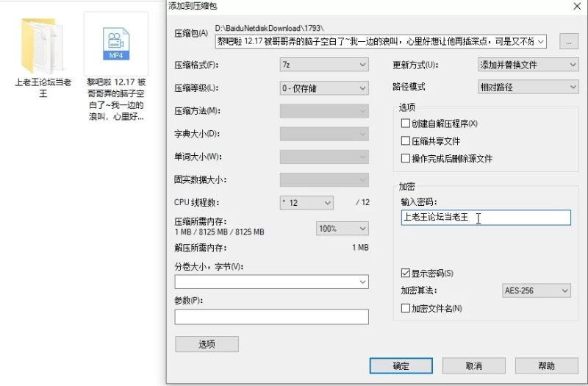Click the 解压所需内存 label
Viewport: 588px width, 386px height.
pos(200,248)
